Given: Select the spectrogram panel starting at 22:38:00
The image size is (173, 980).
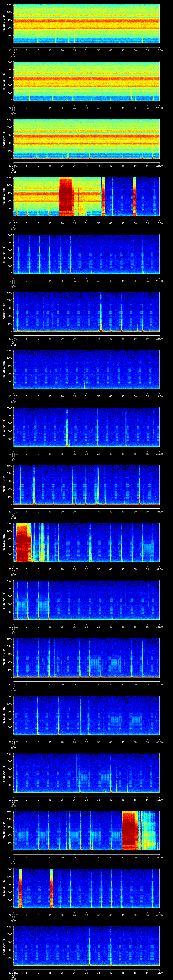Looking at the screenshot, I should coord(86,946).
